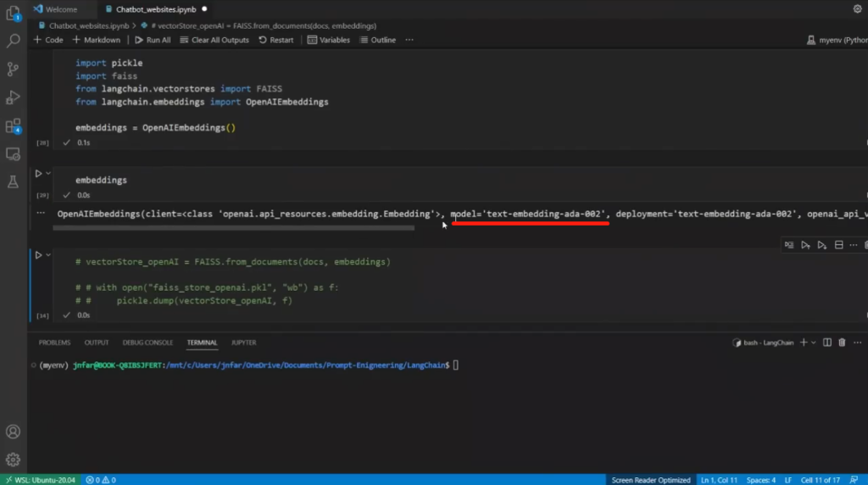Toggle the Outline view in notebook toolbar
This screenshot has height=485, width=868.
(x=377, y=40)
